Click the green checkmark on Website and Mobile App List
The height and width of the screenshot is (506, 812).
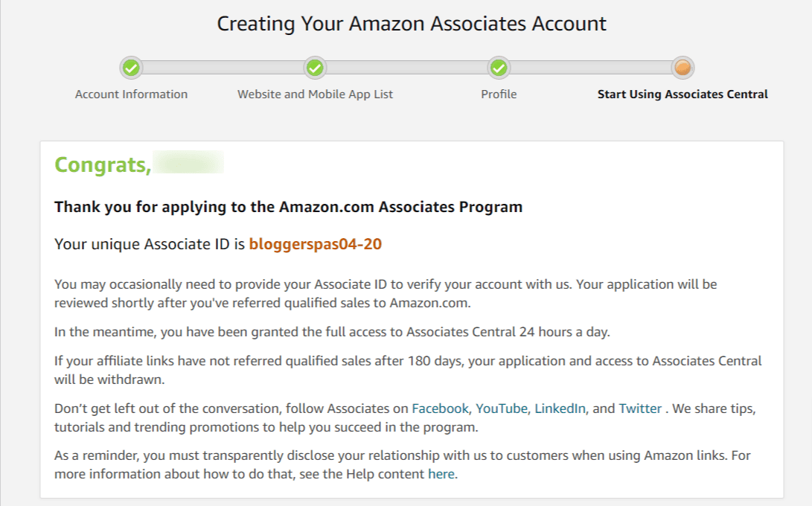pos(314,67)
